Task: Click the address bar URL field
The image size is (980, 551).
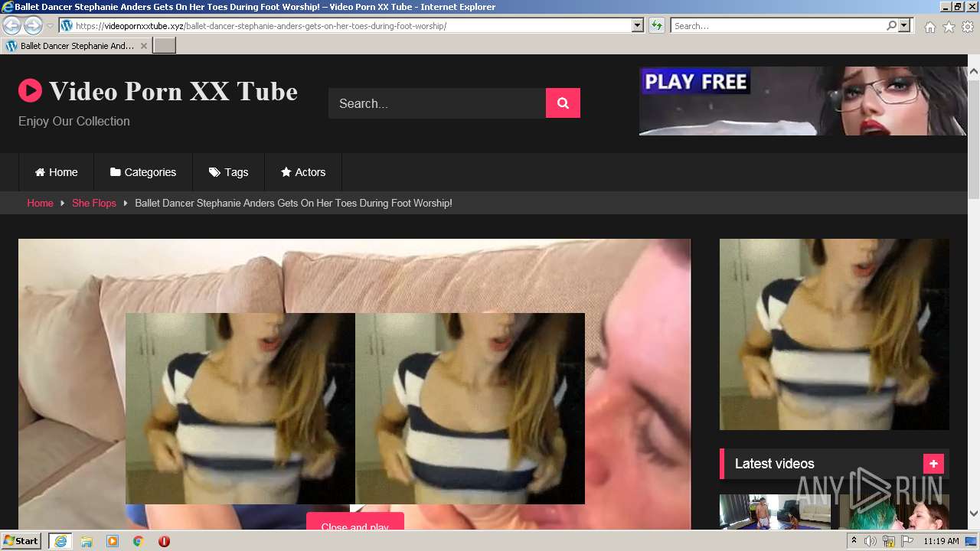Action: (x=345, y=25)
